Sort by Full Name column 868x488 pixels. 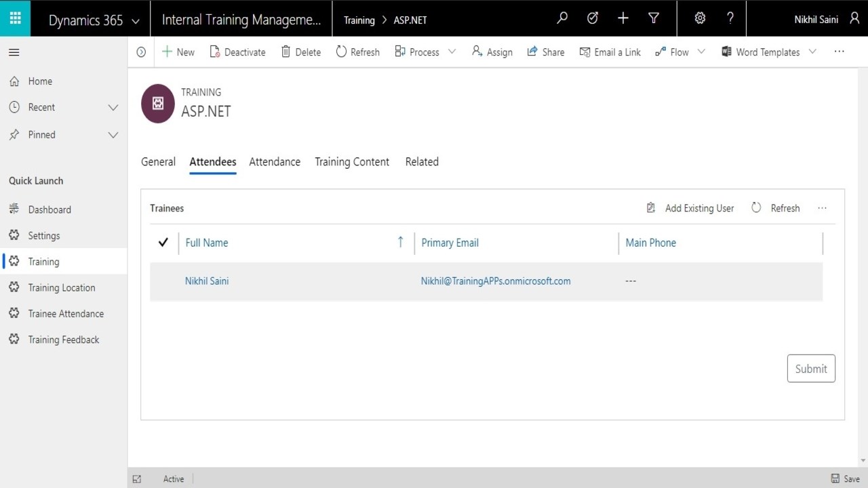207,243
